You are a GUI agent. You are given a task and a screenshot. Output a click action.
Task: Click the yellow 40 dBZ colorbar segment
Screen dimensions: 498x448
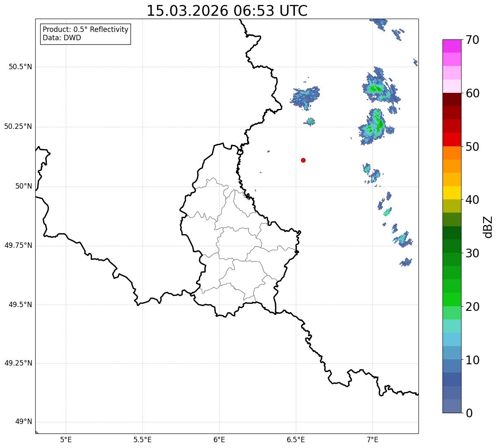[x=452, y=193]
